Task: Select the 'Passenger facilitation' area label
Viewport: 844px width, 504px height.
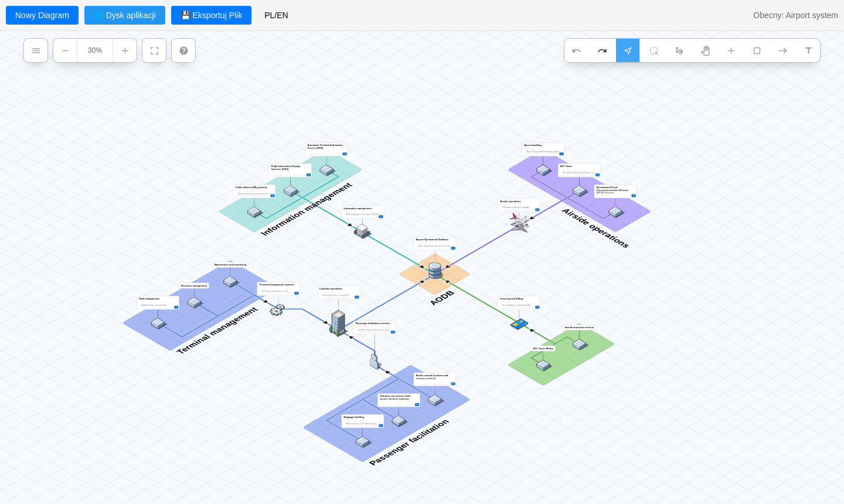Action: (x=409, y=442)
